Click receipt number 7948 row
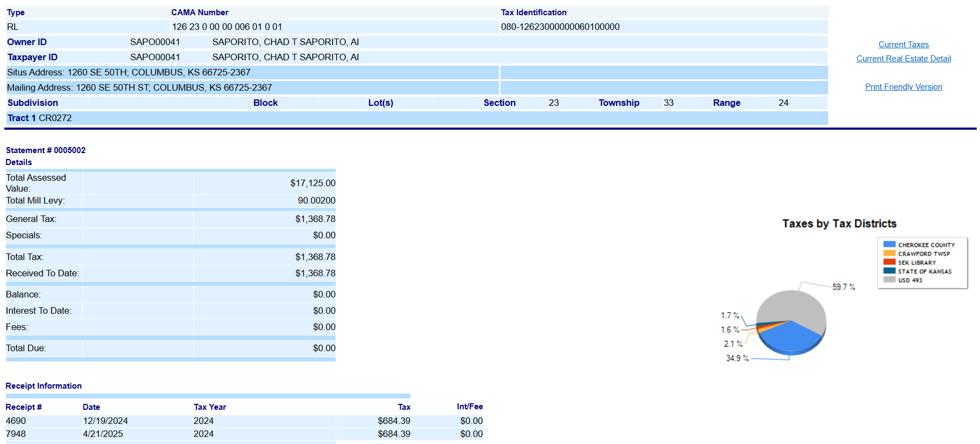Viewport: 980px width, 444px height. [16, 434]
